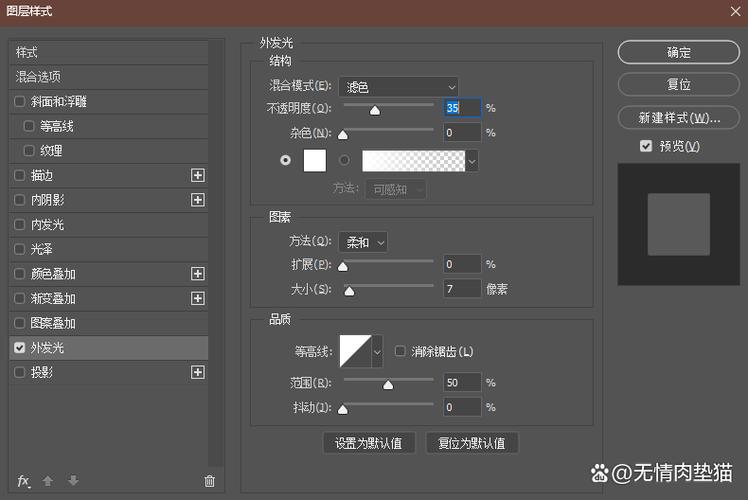748x500 pixels.
Task: Open the gradient picker dropdown arrow
Action: pos(472,161)
